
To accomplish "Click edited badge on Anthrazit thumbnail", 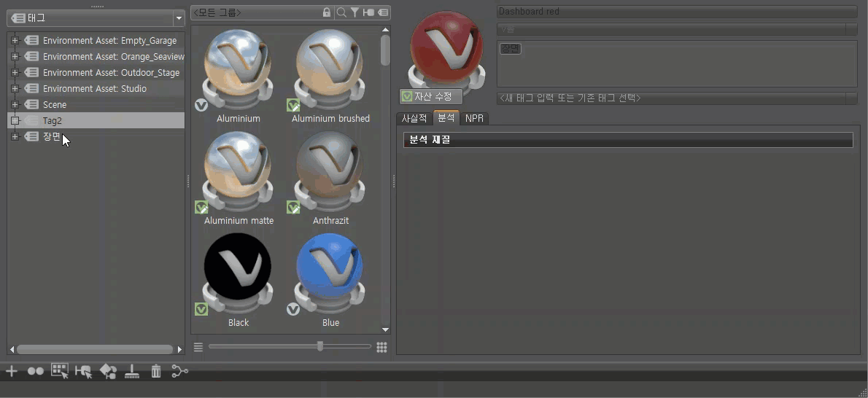I will 292,207.
